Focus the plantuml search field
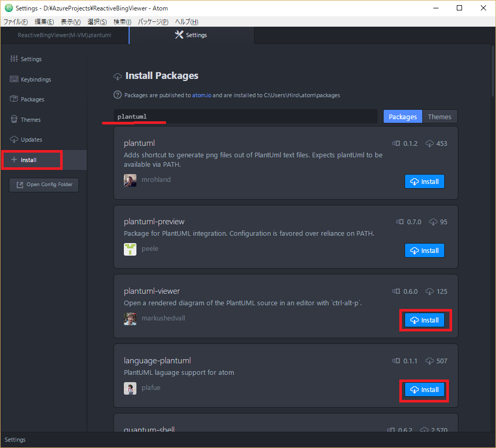Screen dimensions: 496x448 point(246,117)
